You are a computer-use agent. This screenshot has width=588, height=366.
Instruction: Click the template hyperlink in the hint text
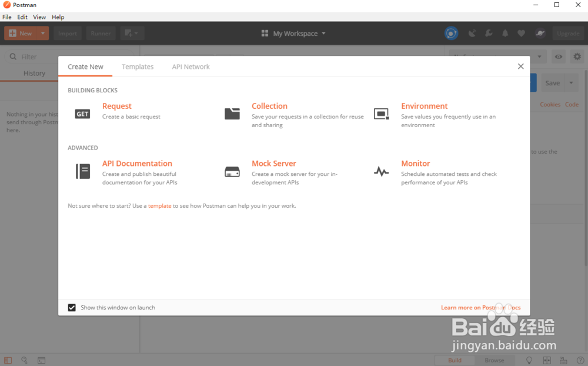[160, 206]
